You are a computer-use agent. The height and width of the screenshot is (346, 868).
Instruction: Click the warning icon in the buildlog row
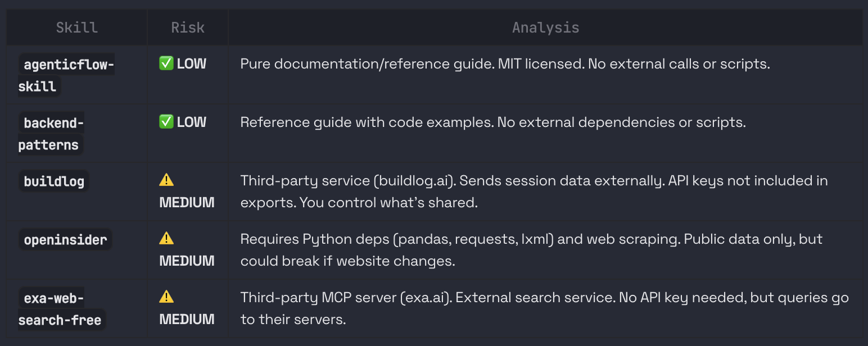pos(166,180)
